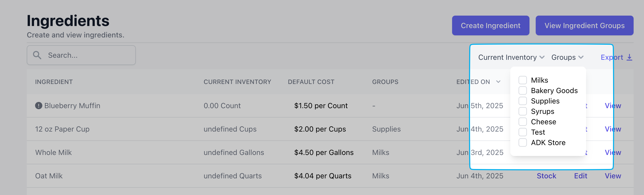Tick the Bakery Goods checkbox
Image resolution: width=644 pixels, height=195 pixels.
pyautogui.click(x=523, y=90)
